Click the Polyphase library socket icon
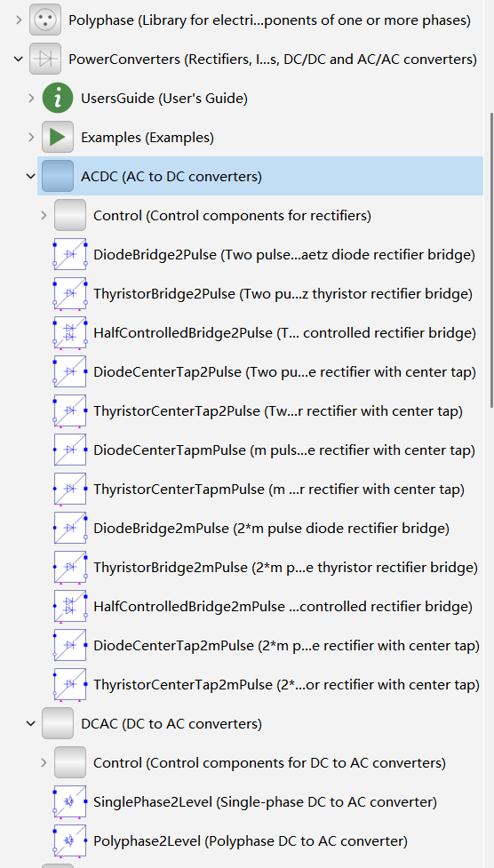 tap(45, 20)
